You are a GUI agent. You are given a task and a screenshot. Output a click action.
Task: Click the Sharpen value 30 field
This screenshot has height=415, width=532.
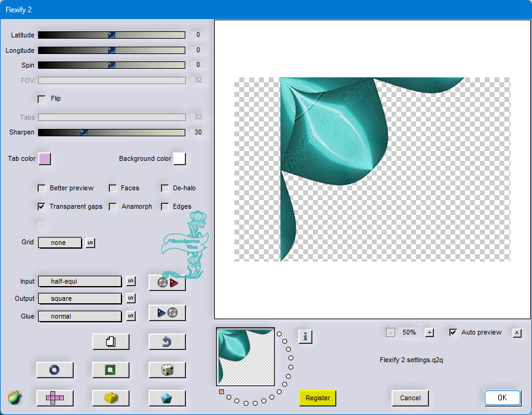pos(198,132)
